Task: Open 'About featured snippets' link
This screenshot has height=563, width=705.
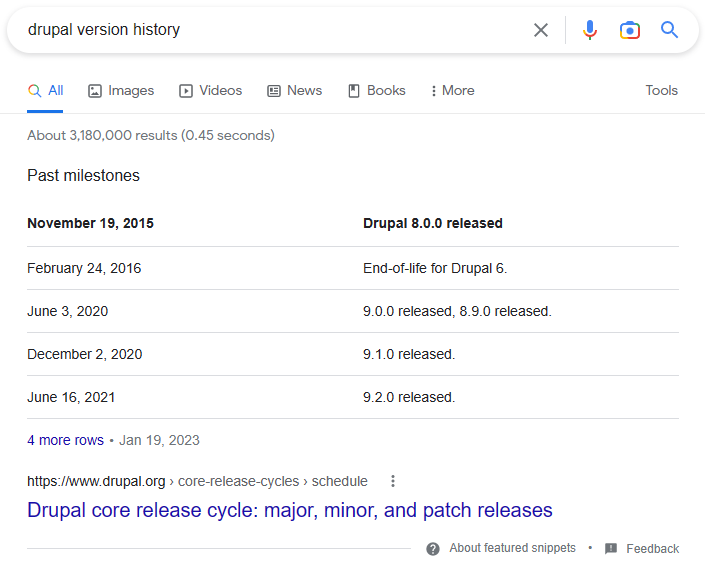Action: click(x=512, y=548)
